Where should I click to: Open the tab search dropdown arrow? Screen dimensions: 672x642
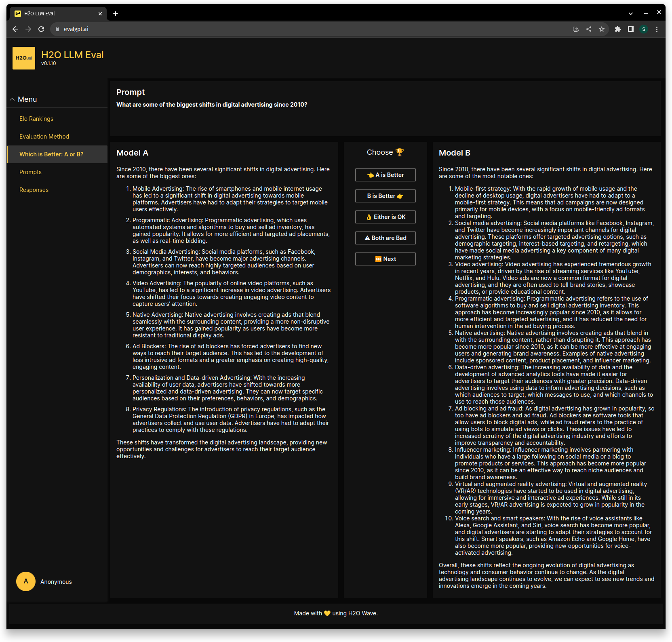click(x=631, y=14)
